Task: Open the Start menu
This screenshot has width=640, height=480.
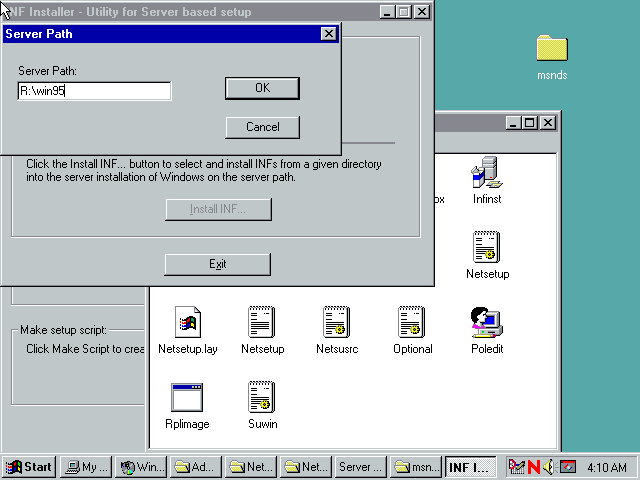Action: coord(29,467)
